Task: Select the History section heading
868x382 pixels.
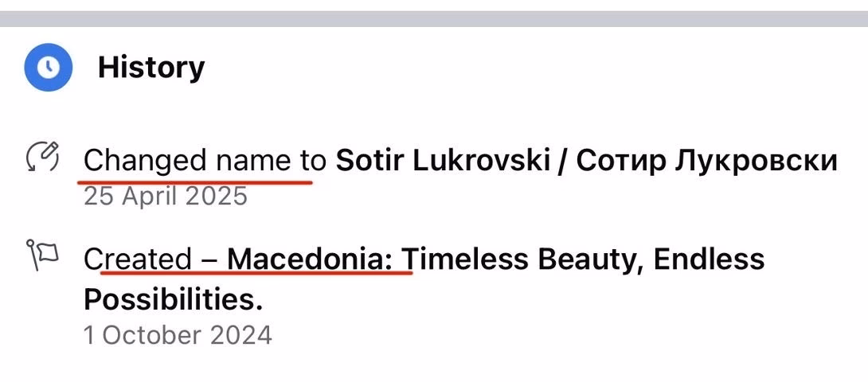Action: pyautogui.click(x=151, y=67)
